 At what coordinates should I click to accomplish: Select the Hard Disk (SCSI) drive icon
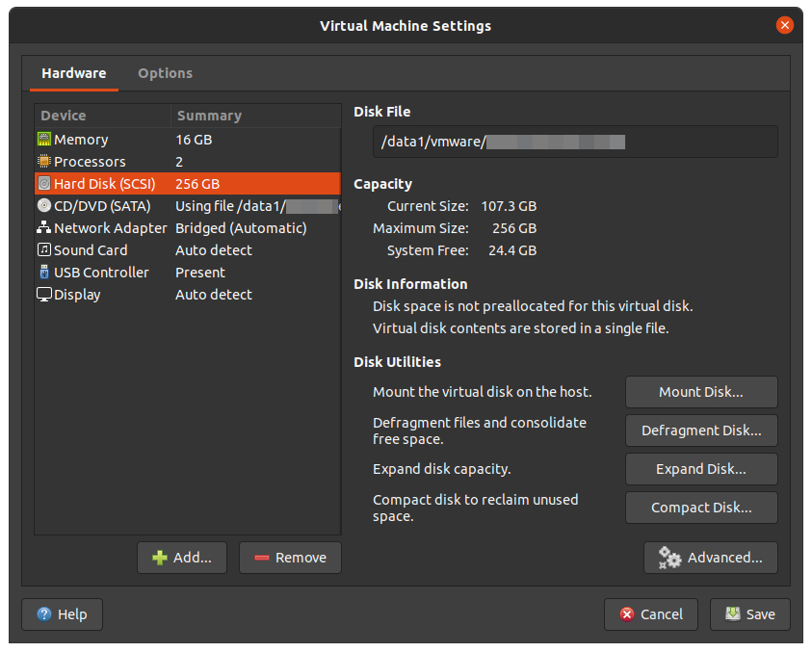(x=44, y=183)
